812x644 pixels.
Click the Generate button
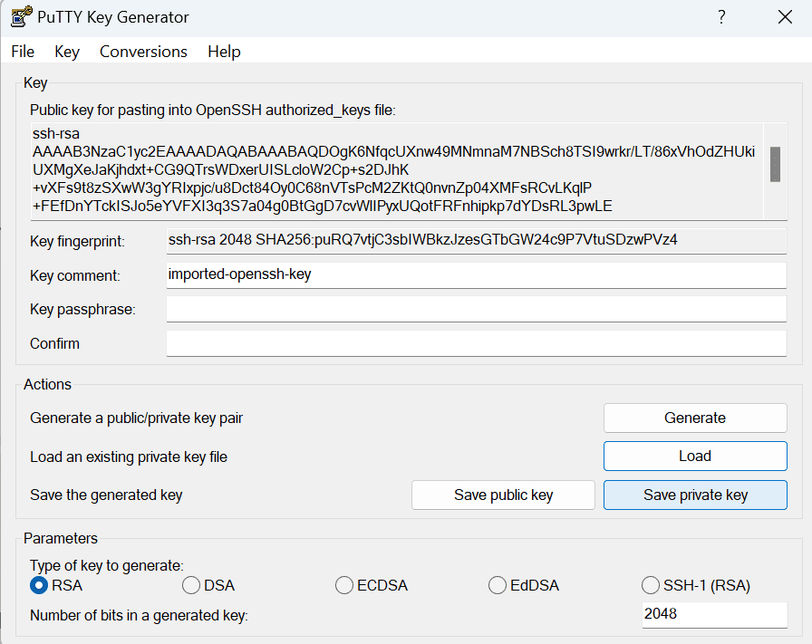pyautogui.click(x=695, y=418)
